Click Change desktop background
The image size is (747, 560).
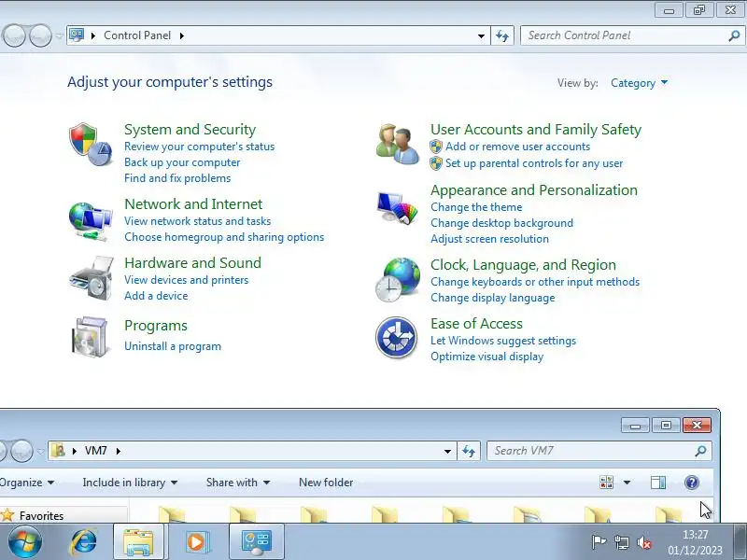pyautogui.click(x=501, y=223)
